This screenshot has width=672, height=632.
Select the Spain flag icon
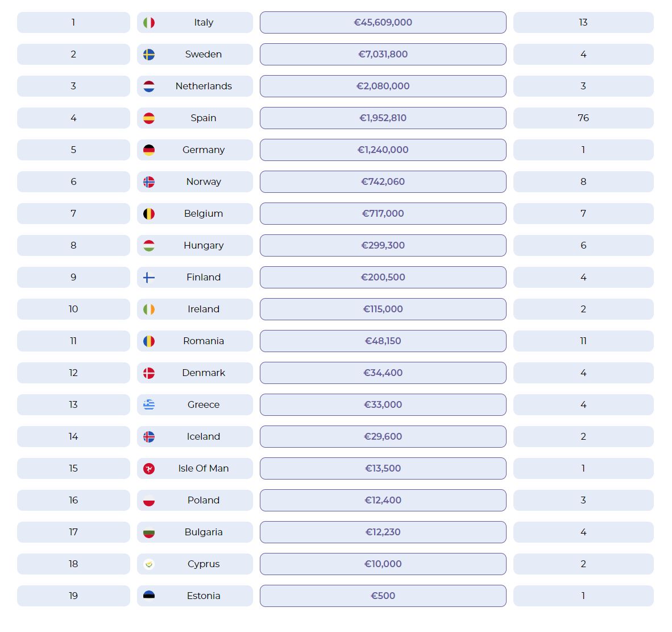(x=149, y=118)
